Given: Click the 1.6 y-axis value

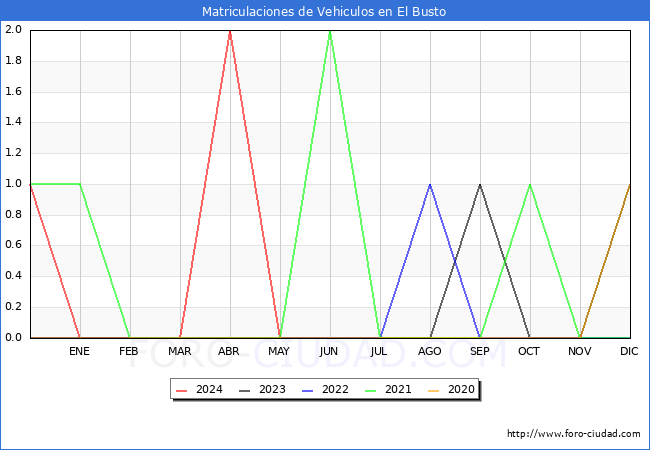Looking at the screenshot, I should (x=13, y=91).
